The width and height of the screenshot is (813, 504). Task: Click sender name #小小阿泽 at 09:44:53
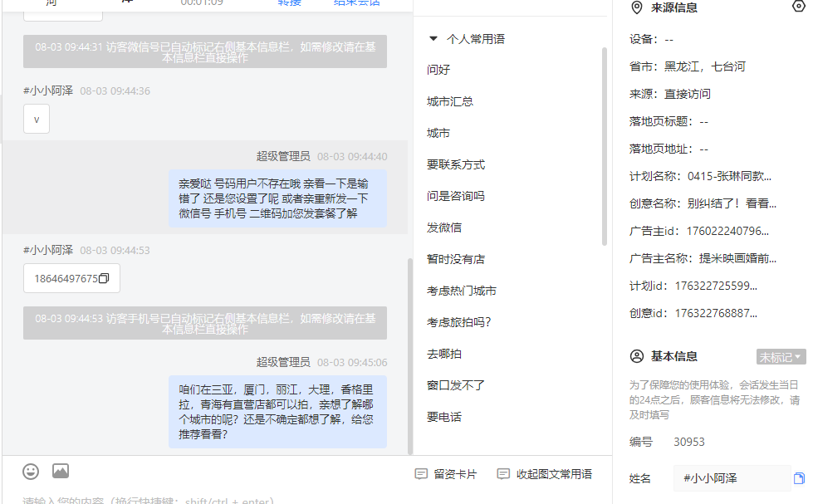click(x=48, y=250)
